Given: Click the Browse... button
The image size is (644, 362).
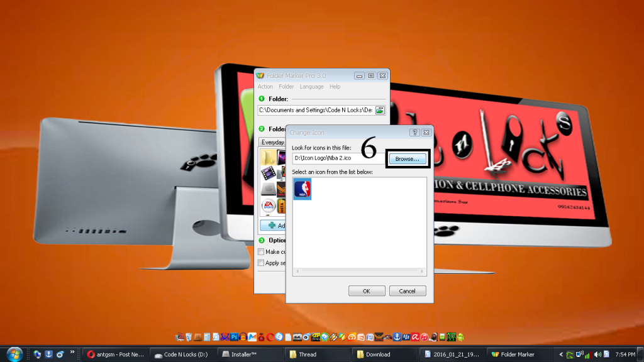Looking at the screenshot, I should tap(407, 159).
